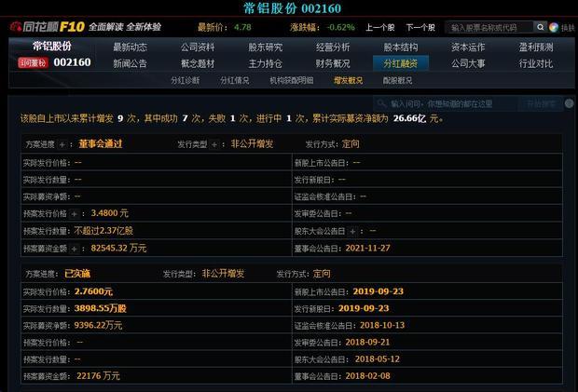Open the 主力持仓 tab
This screenshot has width=578, height=392.
tap(266, 63)
